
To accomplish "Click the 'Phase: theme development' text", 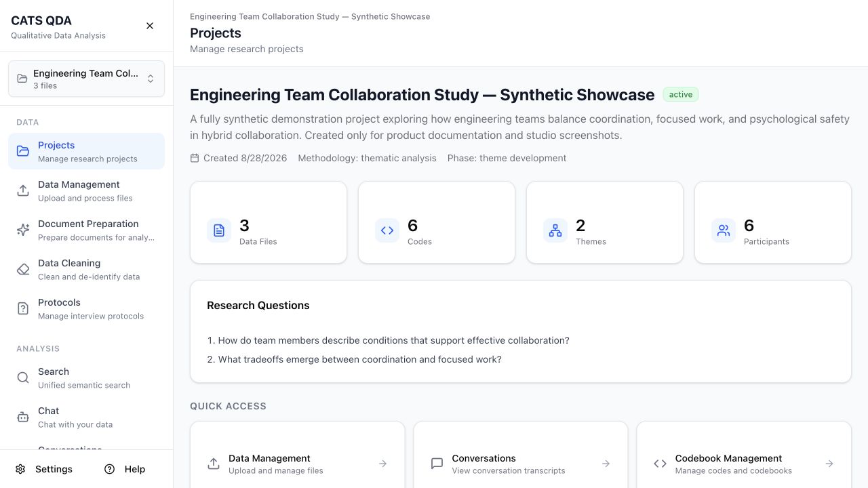I will (507, 158).
